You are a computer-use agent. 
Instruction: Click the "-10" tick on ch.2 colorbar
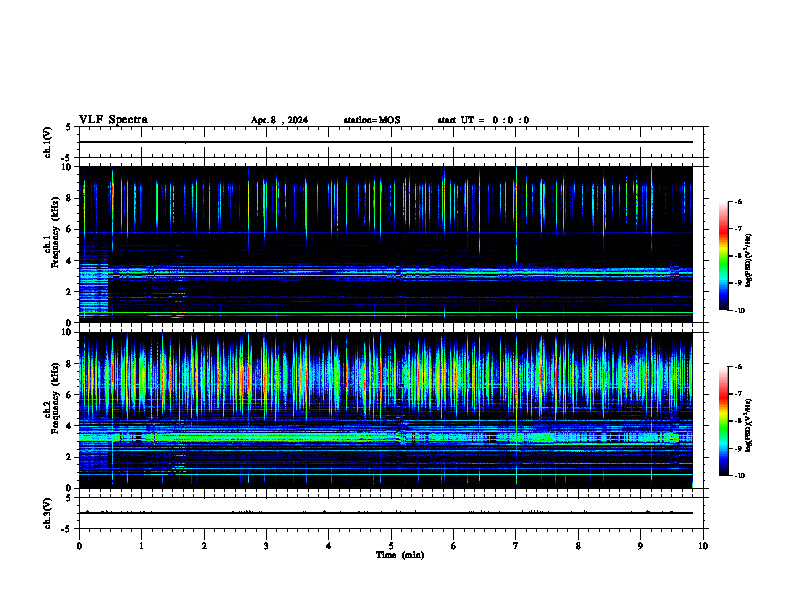pos(740,476)
